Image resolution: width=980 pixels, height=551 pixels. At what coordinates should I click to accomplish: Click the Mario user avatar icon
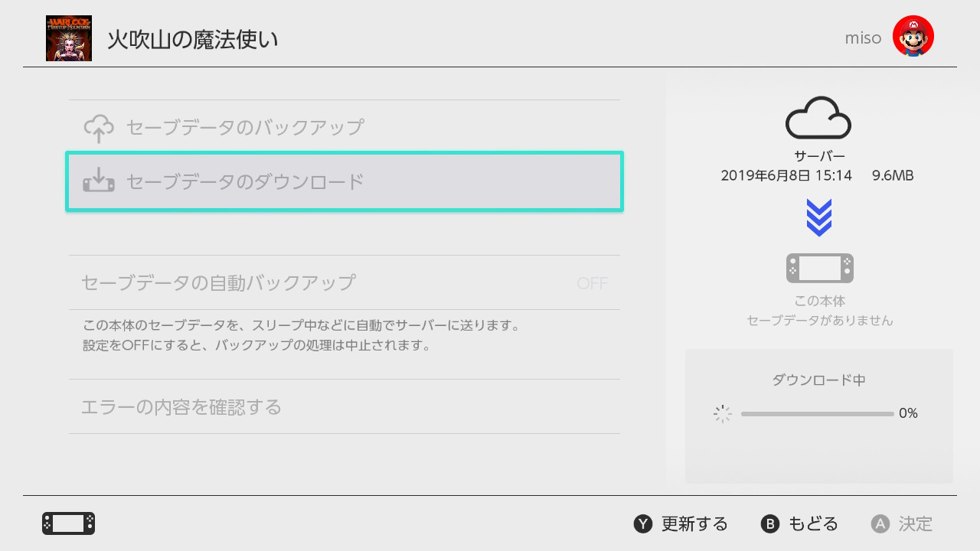click(913, 36)
